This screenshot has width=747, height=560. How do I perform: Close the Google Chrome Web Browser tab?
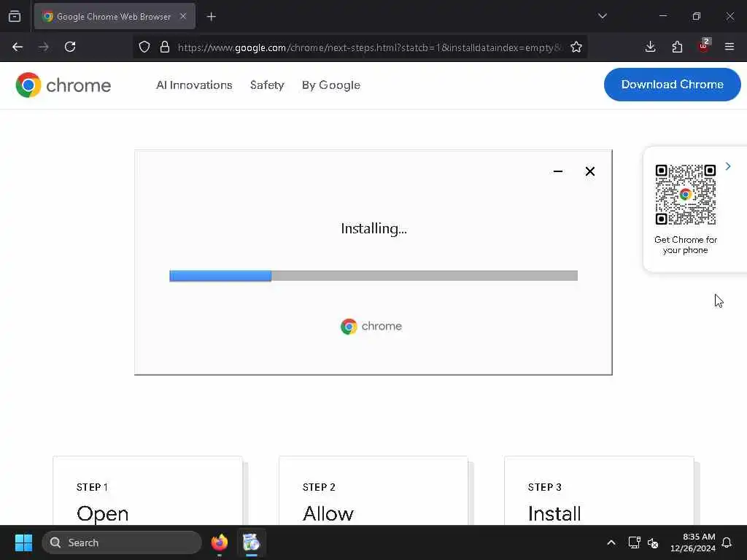coord(183,16)
